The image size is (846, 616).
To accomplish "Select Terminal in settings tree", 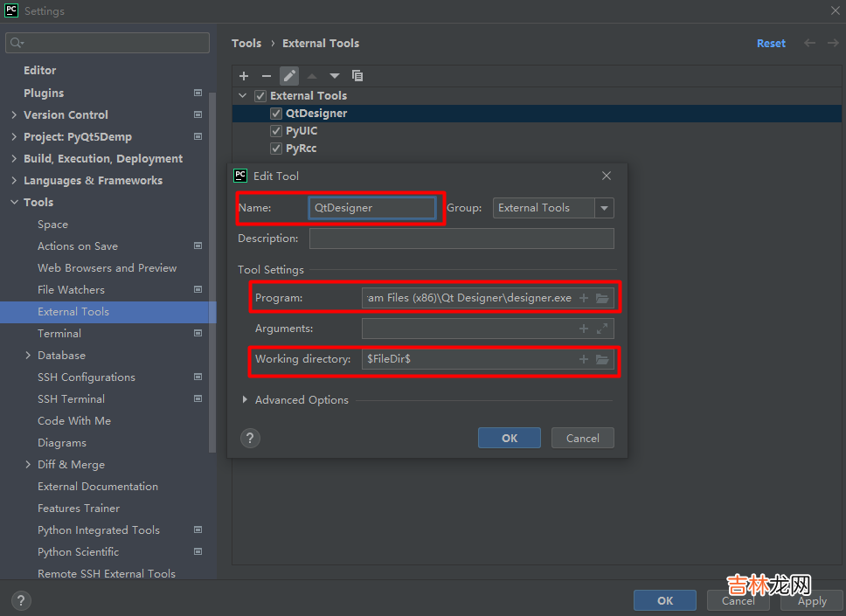I will click(59, 333).
